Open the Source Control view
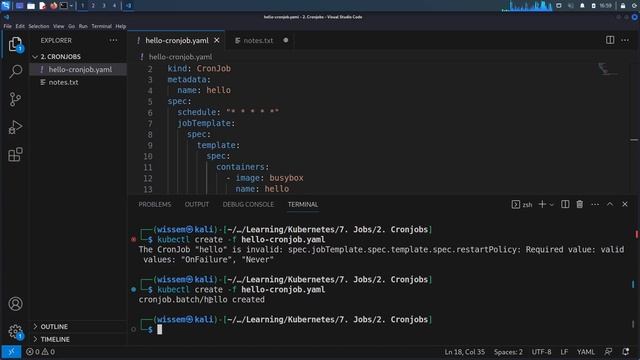The width and height of the screenshot is (640, 360). [x=15, y=99]
